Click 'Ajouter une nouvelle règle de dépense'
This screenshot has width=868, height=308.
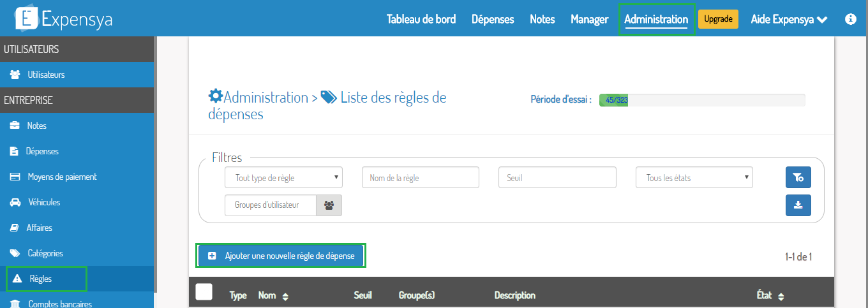[x=281, y=256]
